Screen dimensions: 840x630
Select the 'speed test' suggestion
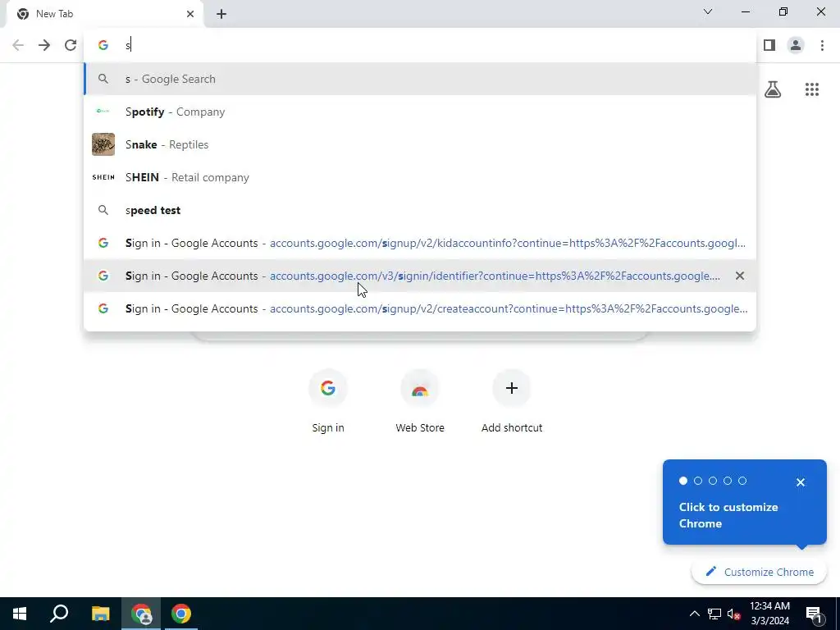(420, 210)
